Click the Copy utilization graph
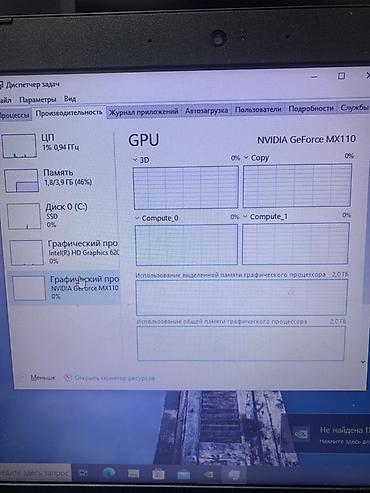Viewport: 370px width, 493px height. pyautogui.click(x=297, y=185)
